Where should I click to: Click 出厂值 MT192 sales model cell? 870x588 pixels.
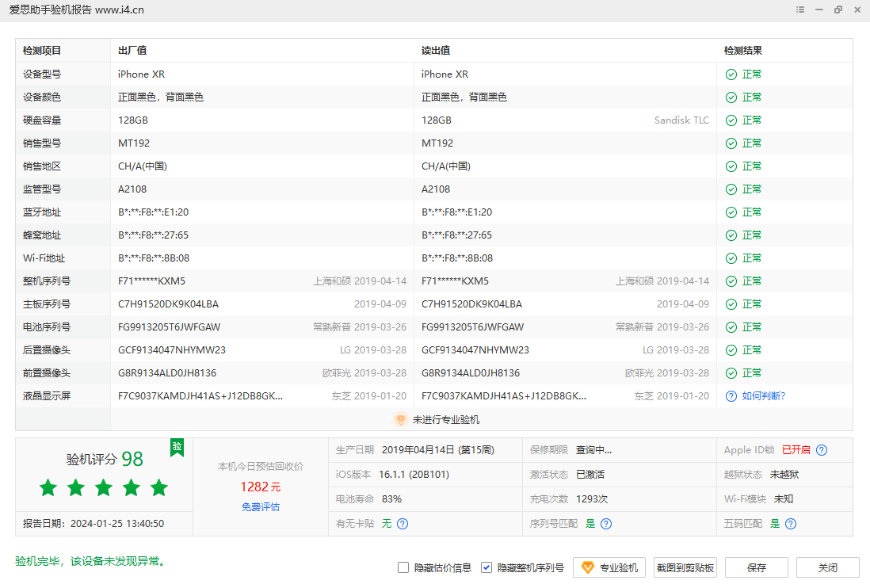click(134, 143)
